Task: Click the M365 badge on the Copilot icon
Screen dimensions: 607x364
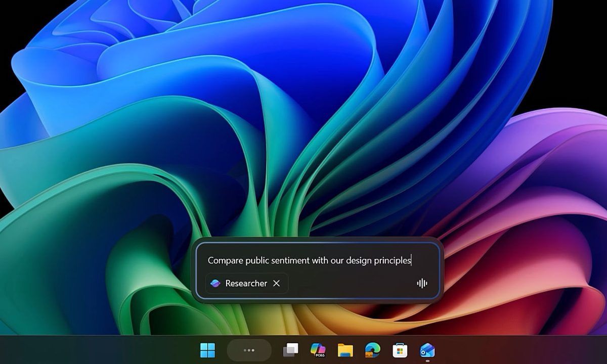Action: pyautogui.click(x=321, y=354)
